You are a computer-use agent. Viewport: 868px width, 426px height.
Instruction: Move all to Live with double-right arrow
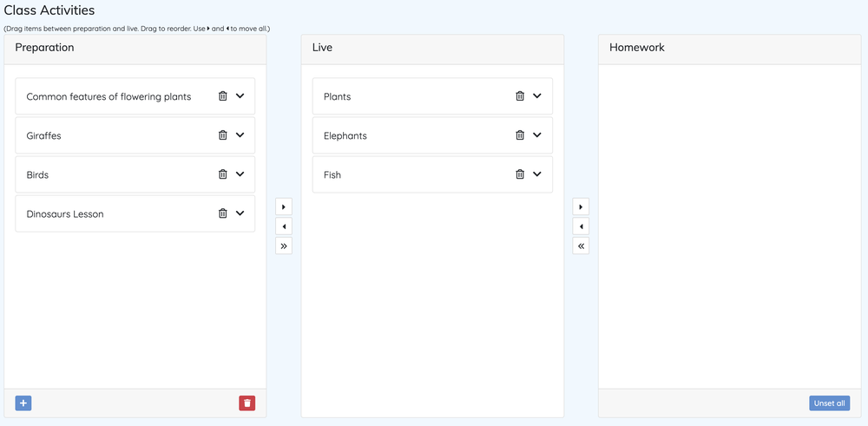(284, 246)
